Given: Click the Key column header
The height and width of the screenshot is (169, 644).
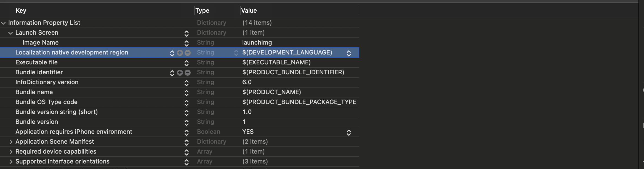Looking at the screenshot, I should (21, 11).
